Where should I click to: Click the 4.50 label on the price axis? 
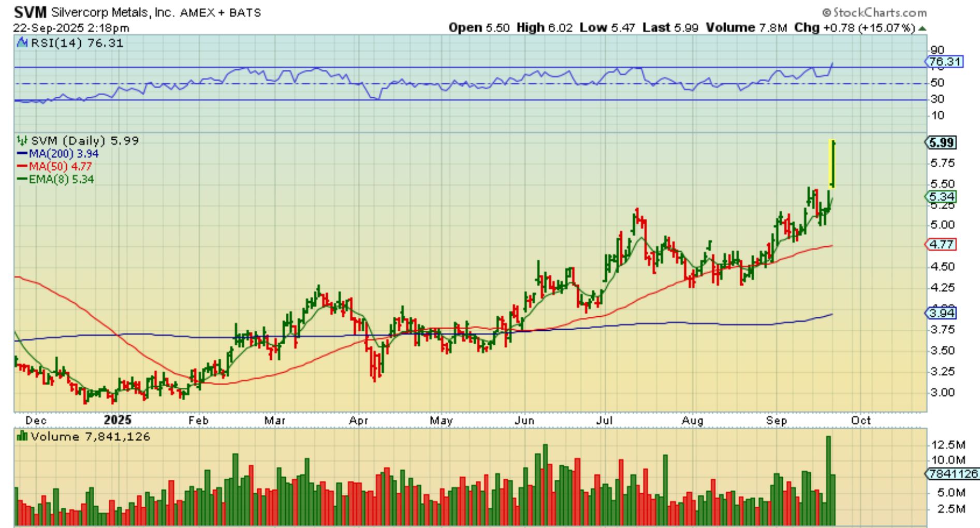tap(942, 267)
